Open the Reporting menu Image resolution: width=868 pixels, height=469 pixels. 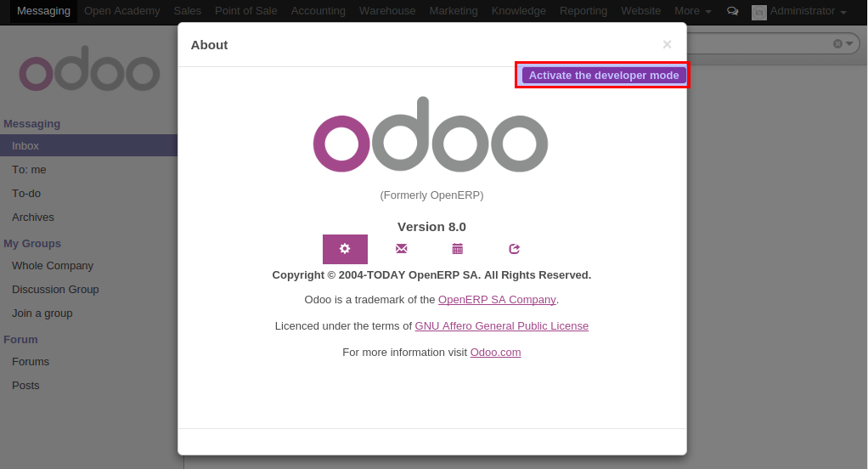pos(583,11)
